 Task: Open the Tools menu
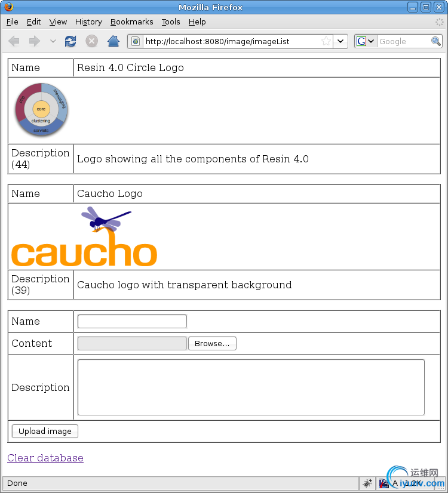click(171, 22)
